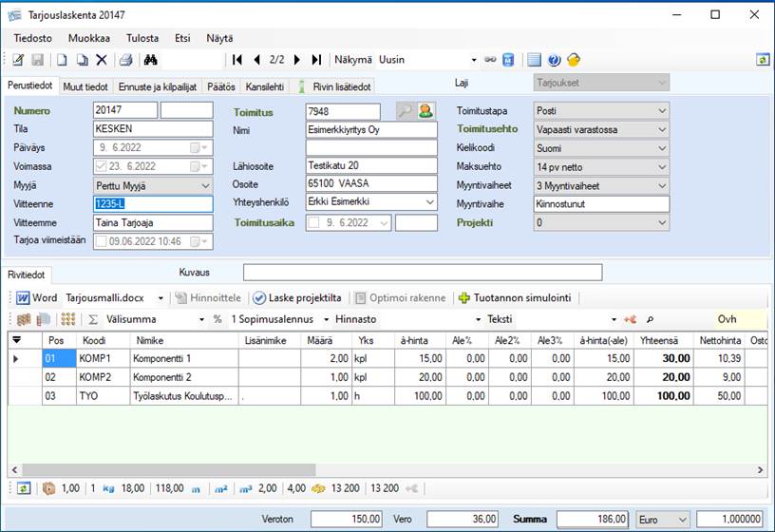Click the Lähiosoite Testikatu 20 field
Viewport: 775px width, 532px height.
point(371,165)
